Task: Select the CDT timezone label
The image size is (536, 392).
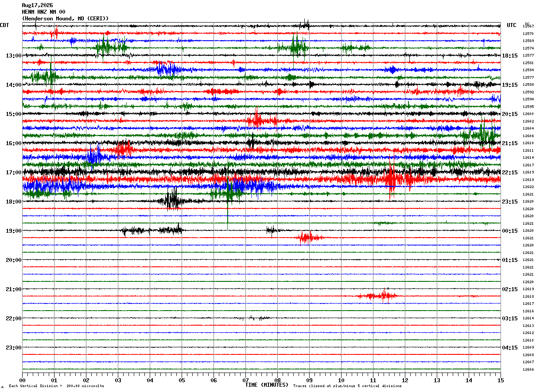Action: pos(4,25)
